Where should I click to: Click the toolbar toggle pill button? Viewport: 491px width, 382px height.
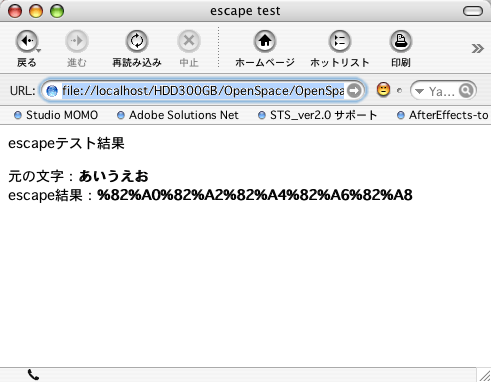473,11
